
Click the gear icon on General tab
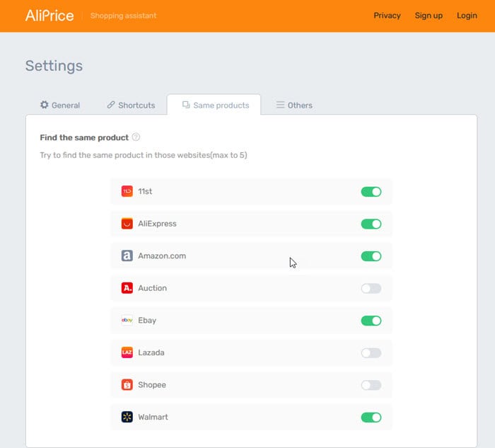[44, 105]
